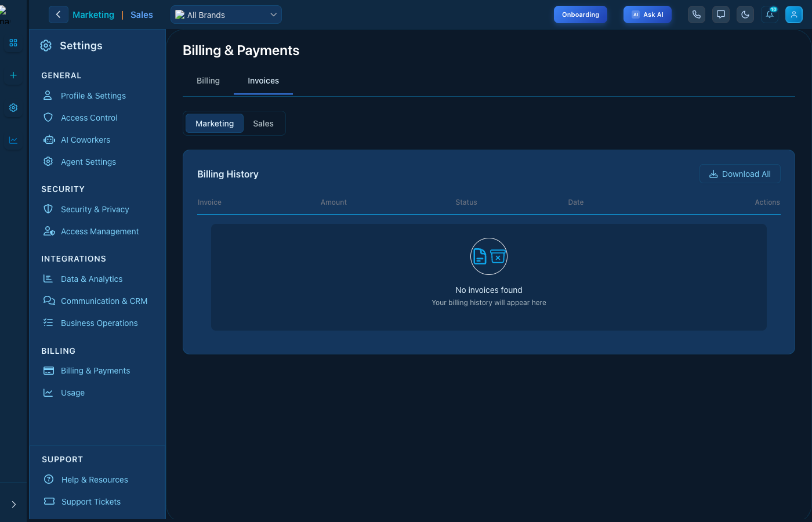Open Support Tickets

91,502
